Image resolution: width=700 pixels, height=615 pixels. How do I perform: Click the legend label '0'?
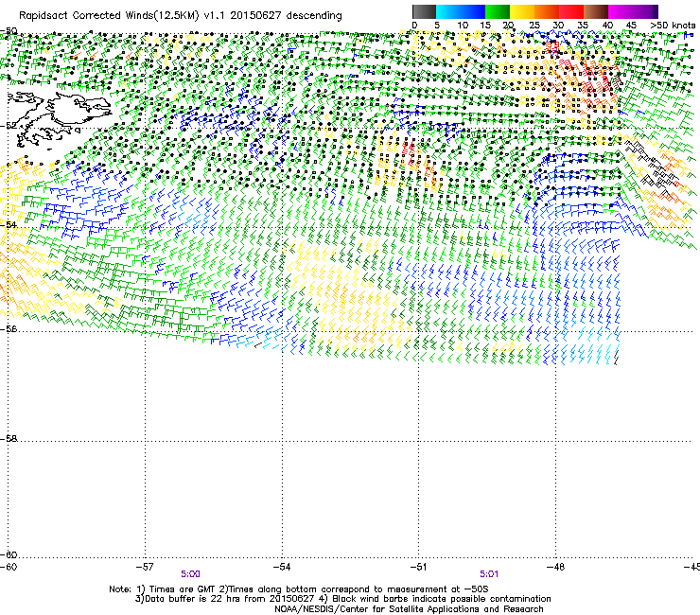(414, 25)
